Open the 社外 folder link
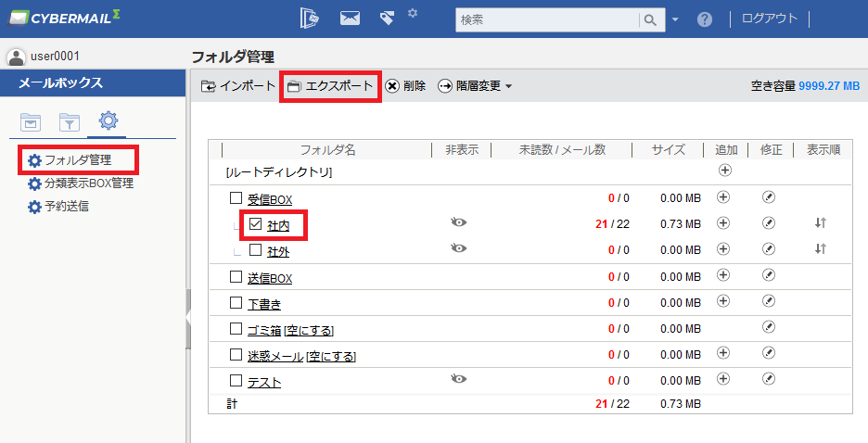This screenshot has height=443, width=868. (278, 252)
